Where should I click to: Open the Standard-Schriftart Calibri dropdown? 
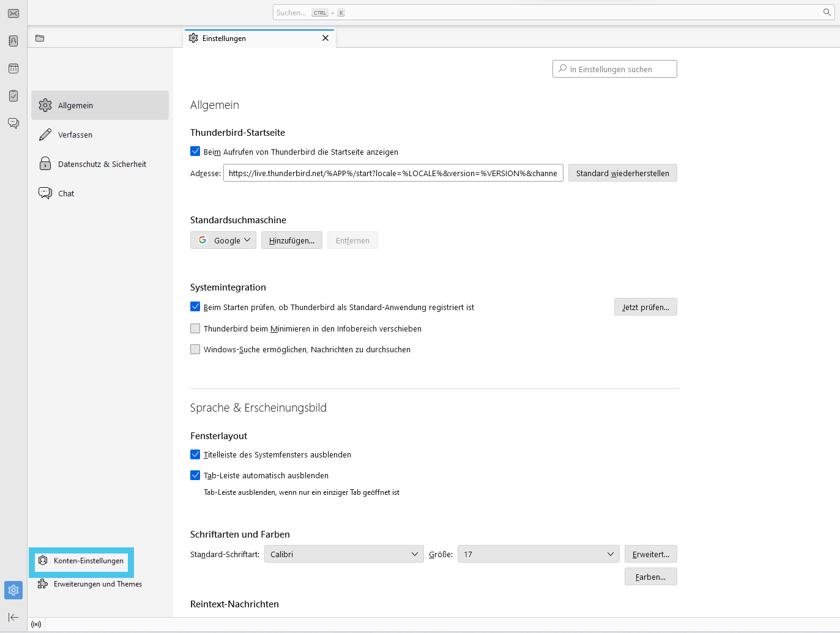pos(344,554)
